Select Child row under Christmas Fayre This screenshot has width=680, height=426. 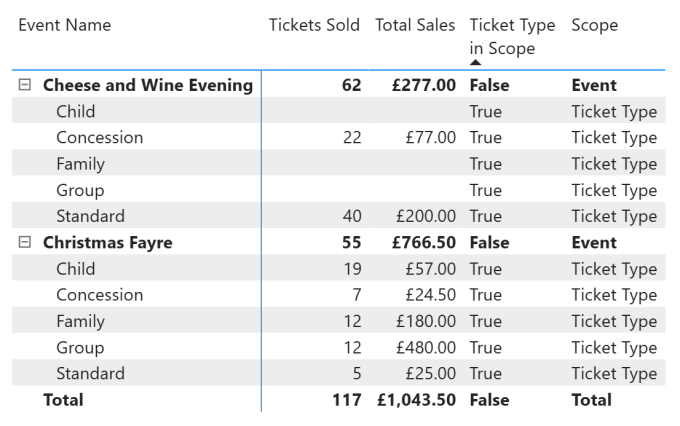(338, 269)
